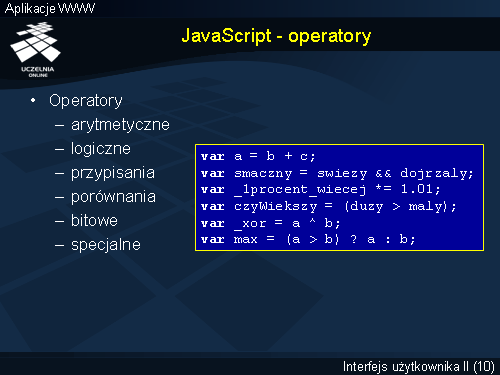Click the footer 'Interfejs użytkownika II (10)'
Viewport: 500px width, 375px height.
pyautogui.click(x=419, y=366)
